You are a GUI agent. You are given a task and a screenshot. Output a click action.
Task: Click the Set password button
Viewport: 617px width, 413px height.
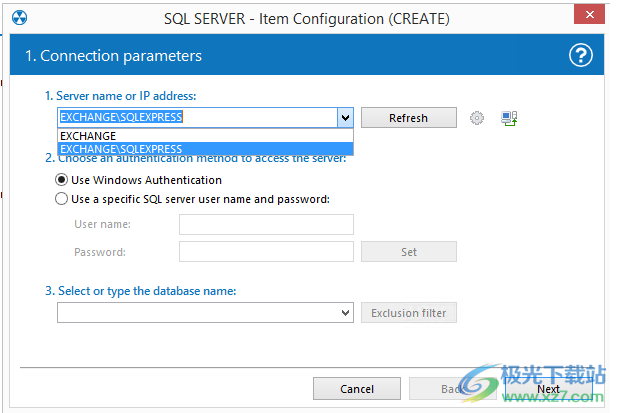click(408, 252)
